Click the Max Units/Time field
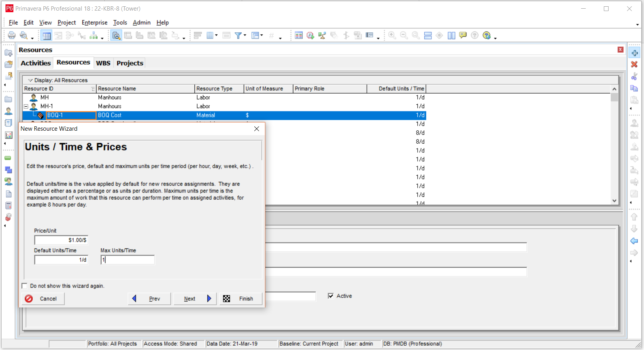Screen dimensions: 644x350 point(128,260)
